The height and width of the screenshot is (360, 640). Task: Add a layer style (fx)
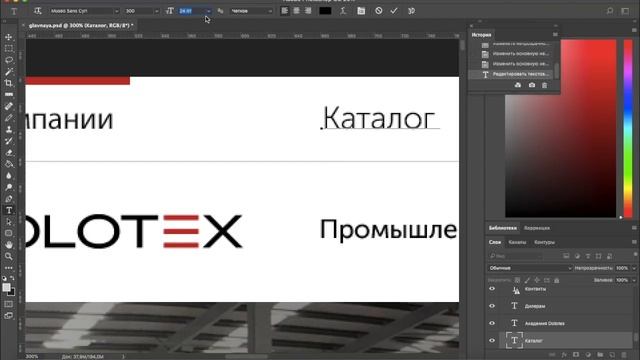pyautogui.click(x=564, y=355)
